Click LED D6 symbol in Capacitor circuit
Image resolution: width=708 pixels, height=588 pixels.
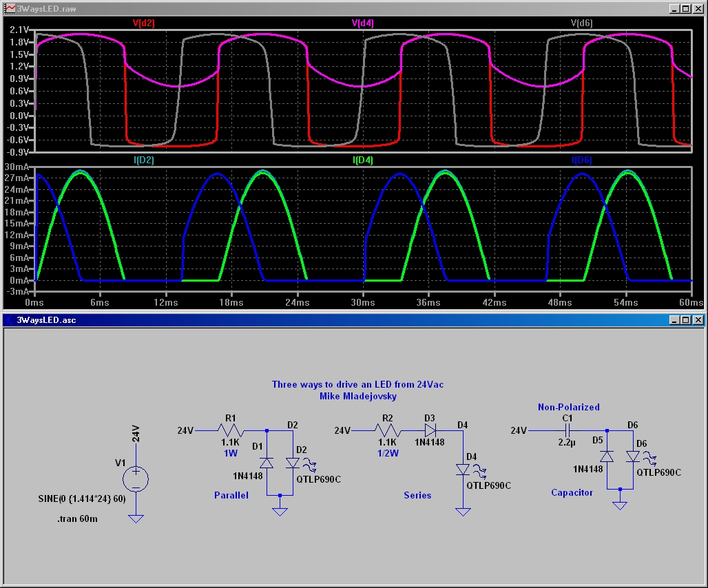tap(633, 456)
